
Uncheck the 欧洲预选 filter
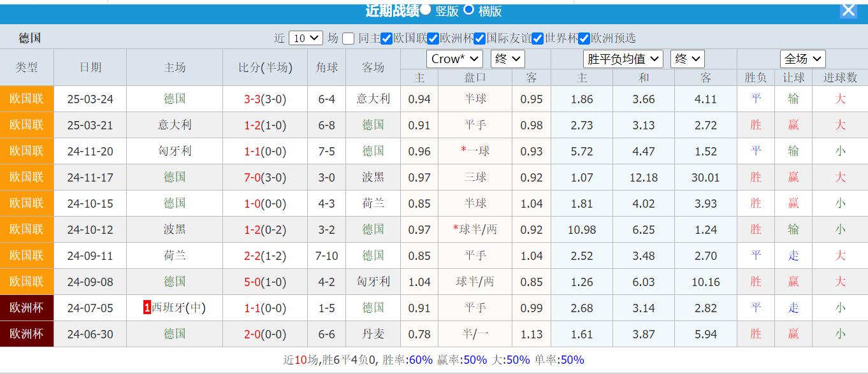click(584, 38)
